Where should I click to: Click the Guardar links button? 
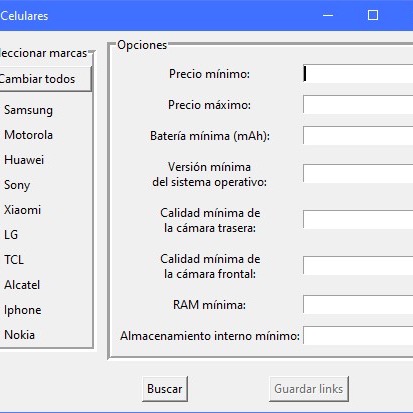tap(309, 389)
